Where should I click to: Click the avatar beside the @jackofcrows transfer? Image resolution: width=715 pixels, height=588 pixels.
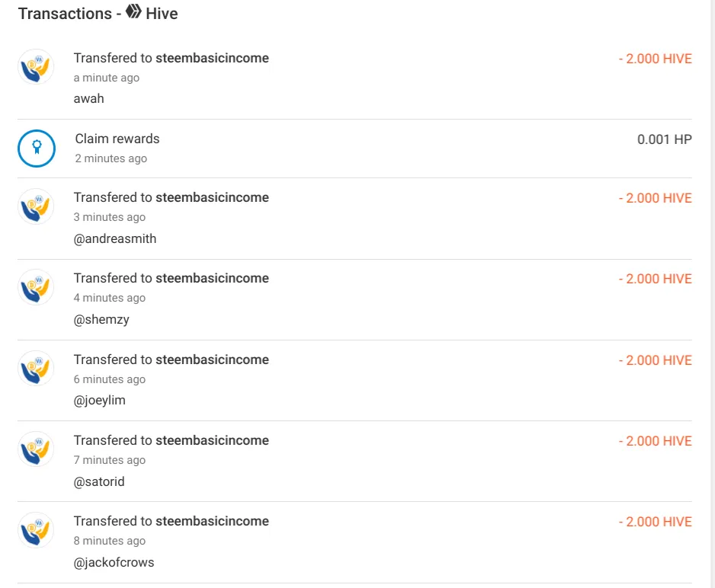pos(36,529)
